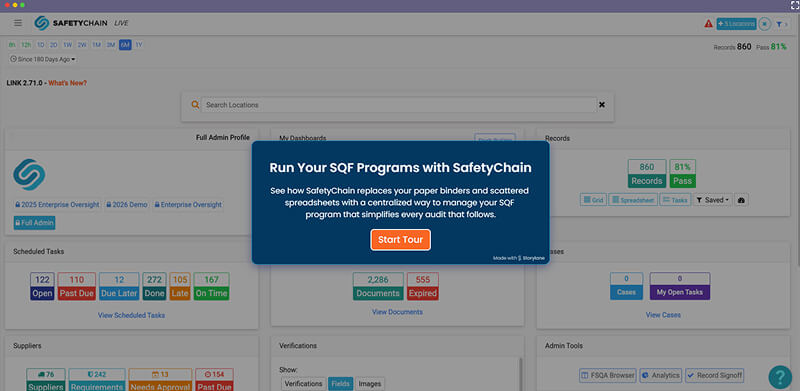The width and height of the screenshot is (800, 391).
Task: Open the 242 Requirements tile
Action: click(97, 380)
